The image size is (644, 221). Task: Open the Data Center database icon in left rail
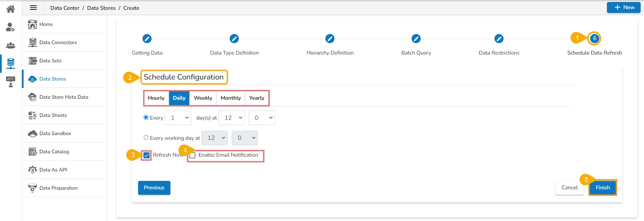click(11, 63)
